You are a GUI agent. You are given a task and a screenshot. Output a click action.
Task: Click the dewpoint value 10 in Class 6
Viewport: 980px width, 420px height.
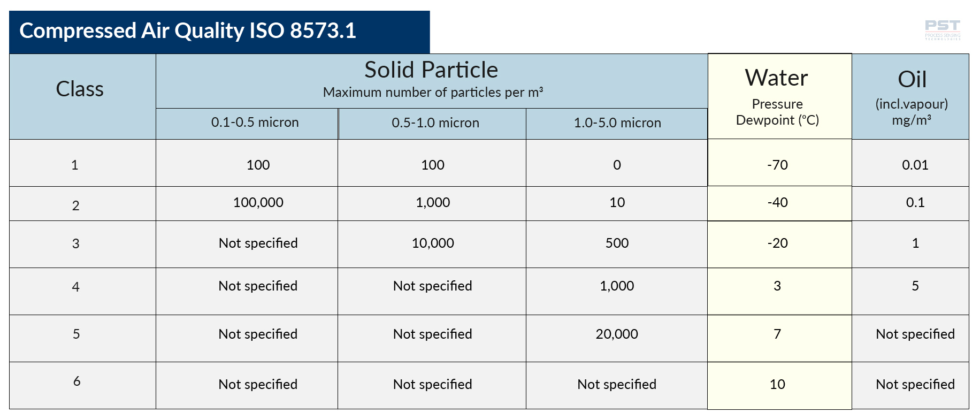click(x=777, y=385)
